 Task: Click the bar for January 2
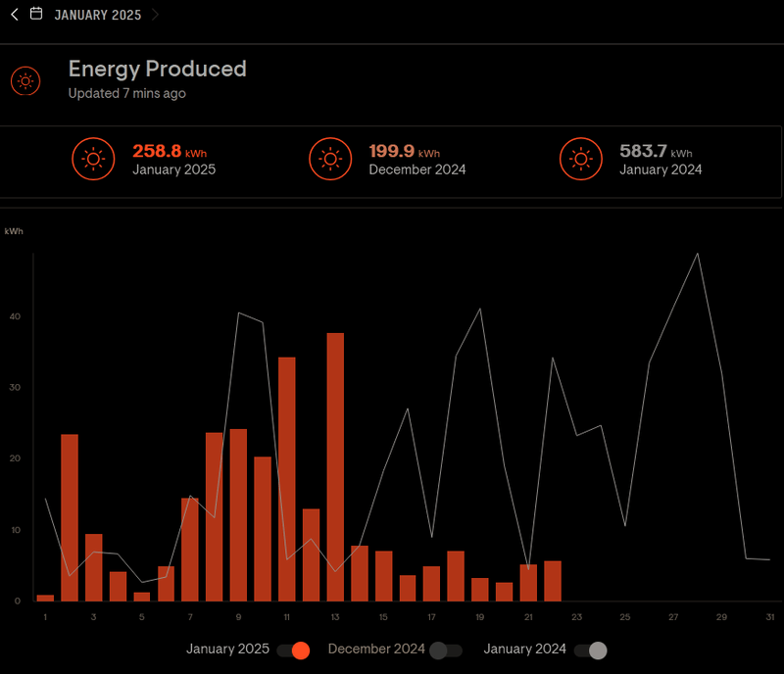click(x=70, y=517)
